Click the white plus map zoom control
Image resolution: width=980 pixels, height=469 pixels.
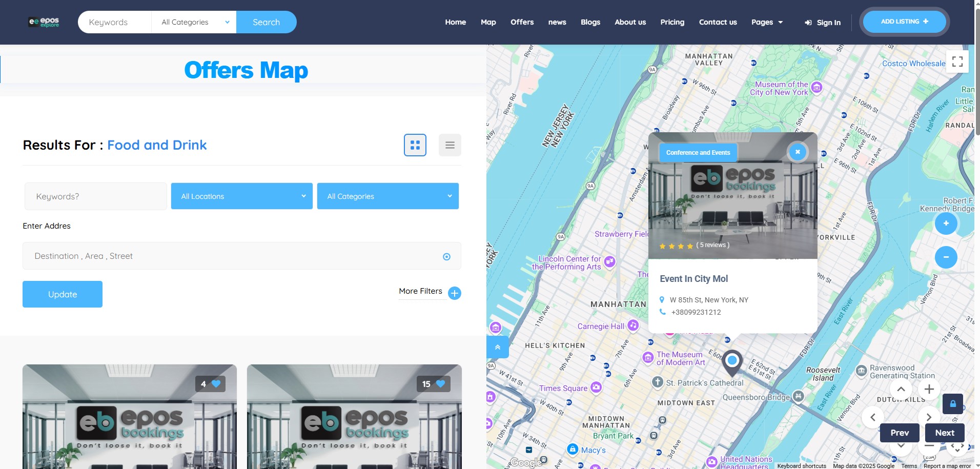pos(929,389)
